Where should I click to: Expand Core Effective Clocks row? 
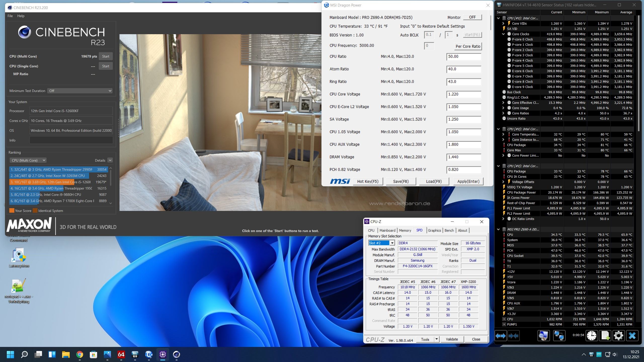pos(503,103)
